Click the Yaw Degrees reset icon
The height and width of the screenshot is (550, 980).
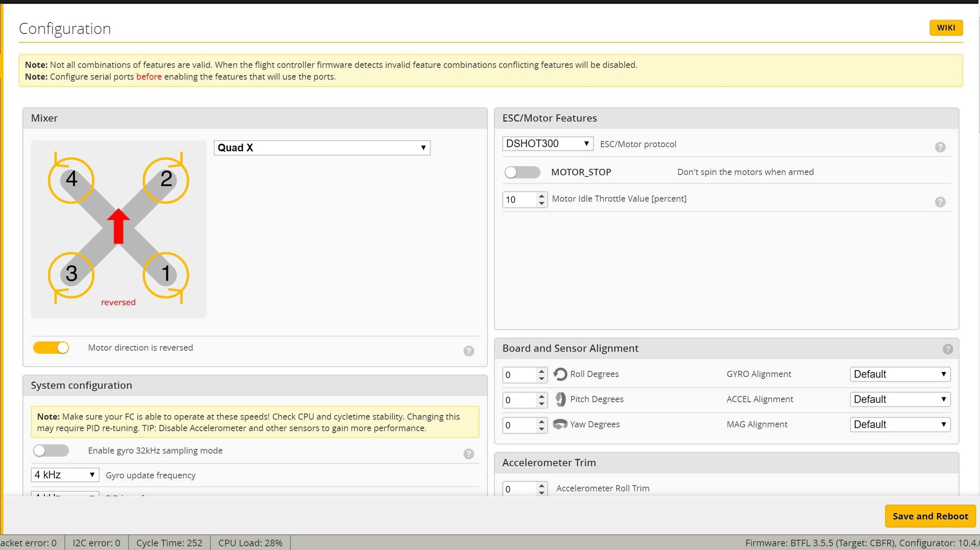(559, 424)
